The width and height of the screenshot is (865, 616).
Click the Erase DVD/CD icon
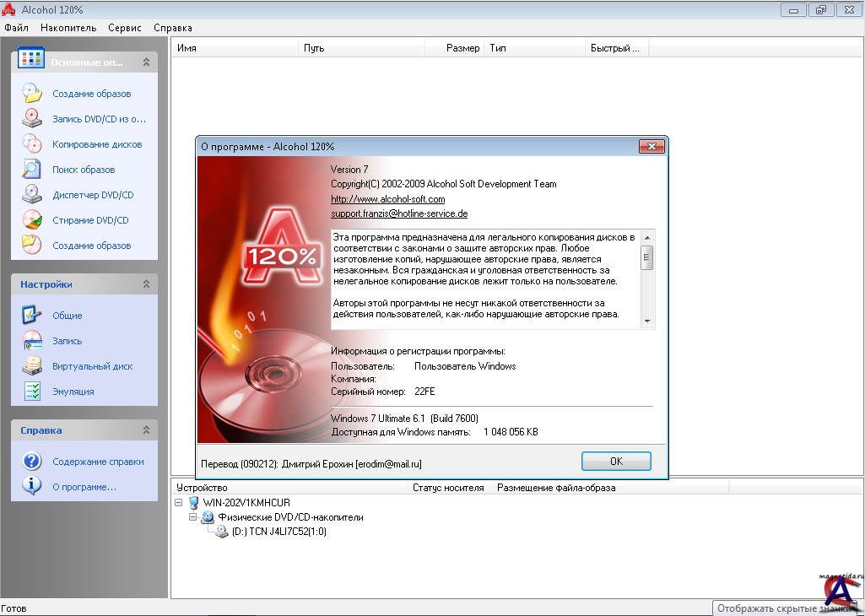pos(31,220)
